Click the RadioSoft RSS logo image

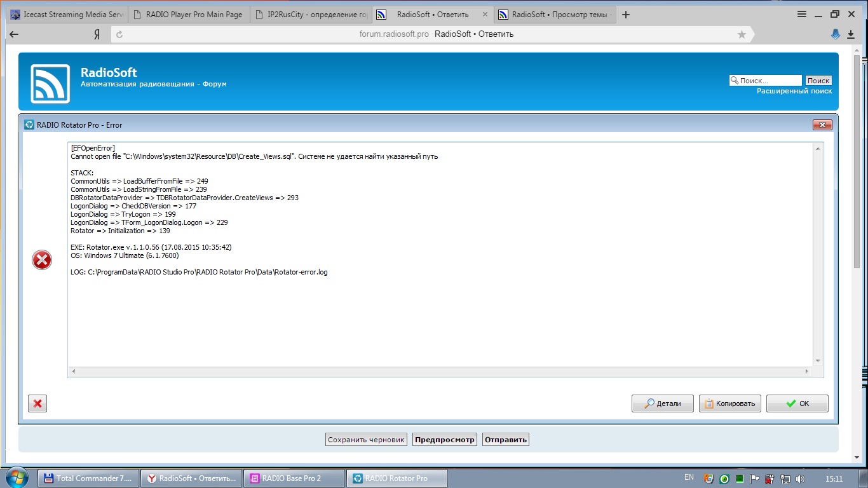point(50,84)
